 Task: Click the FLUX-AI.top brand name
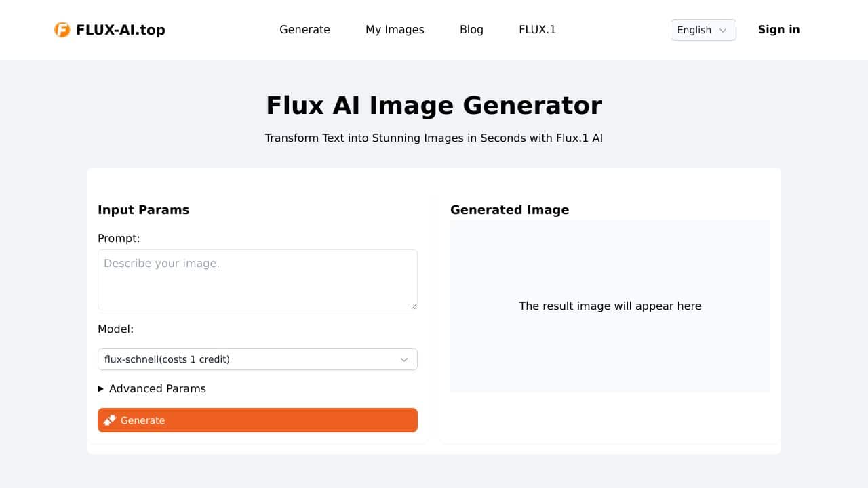pos(121,30)
